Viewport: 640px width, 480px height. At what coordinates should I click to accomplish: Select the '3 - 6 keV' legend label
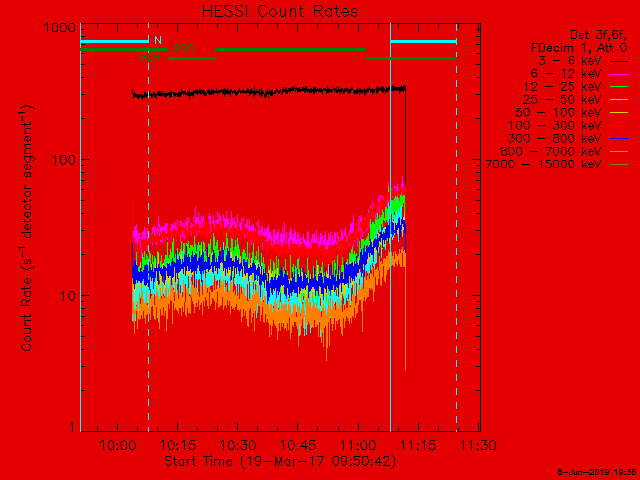point(570,61)
